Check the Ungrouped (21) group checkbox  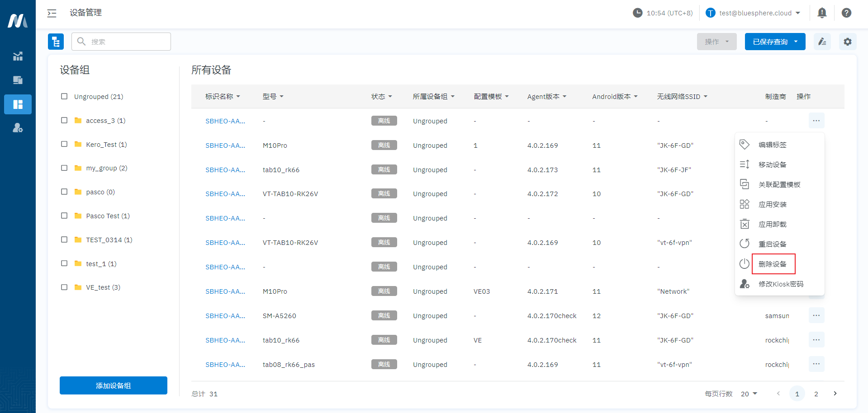tap(64, 96)
